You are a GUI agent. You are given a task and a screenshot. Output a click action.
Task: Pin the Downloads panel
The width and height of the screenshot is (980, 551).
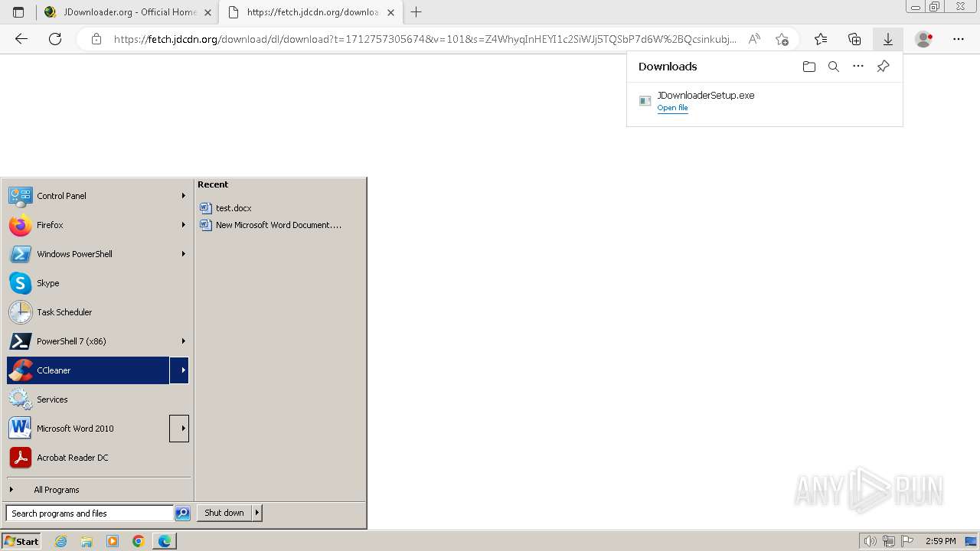point(883,67)
